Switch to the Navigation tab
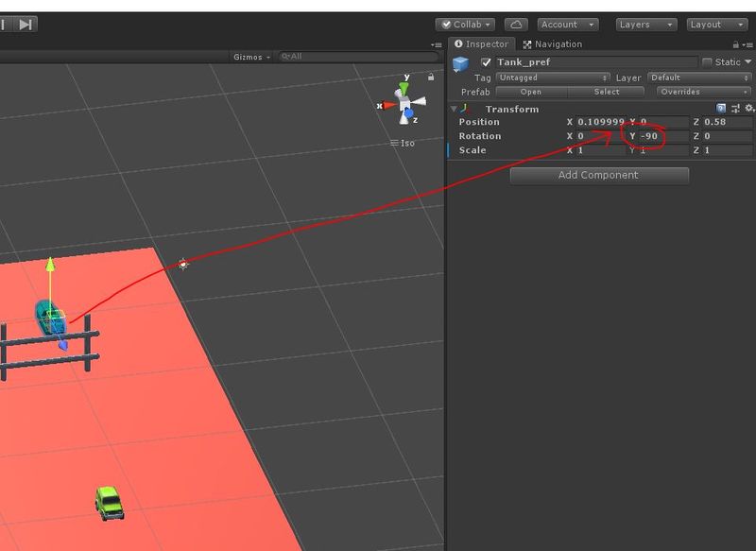 point(553,44)
